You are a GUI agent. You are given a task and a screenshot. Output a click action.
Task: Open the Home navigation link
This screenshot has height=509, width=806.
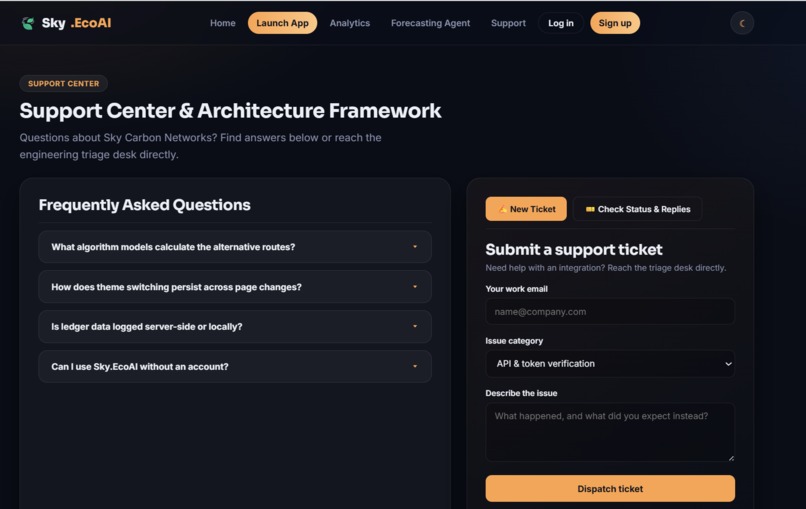point(223,23)
